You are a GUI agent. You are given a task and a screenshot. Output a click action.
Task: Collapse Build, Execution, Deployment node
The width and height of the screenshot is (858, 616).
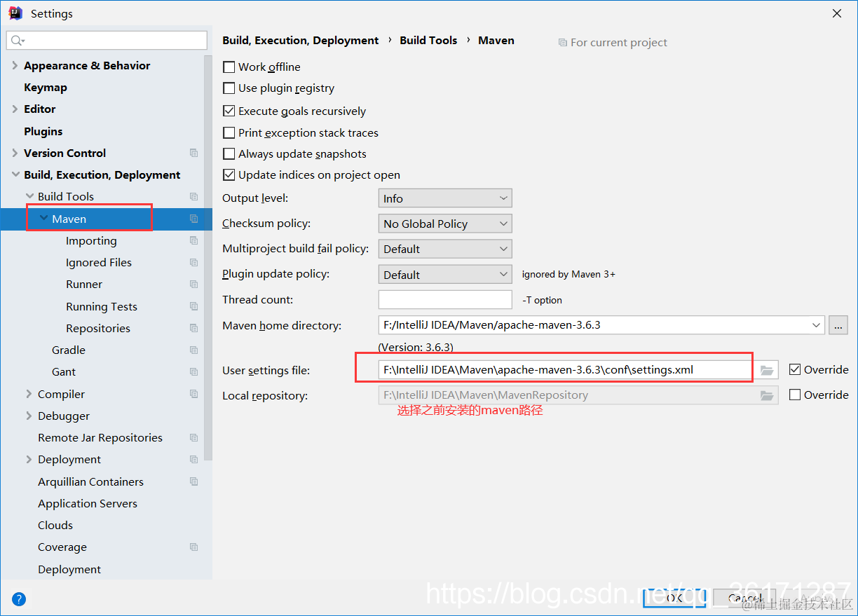coord(15,174)
